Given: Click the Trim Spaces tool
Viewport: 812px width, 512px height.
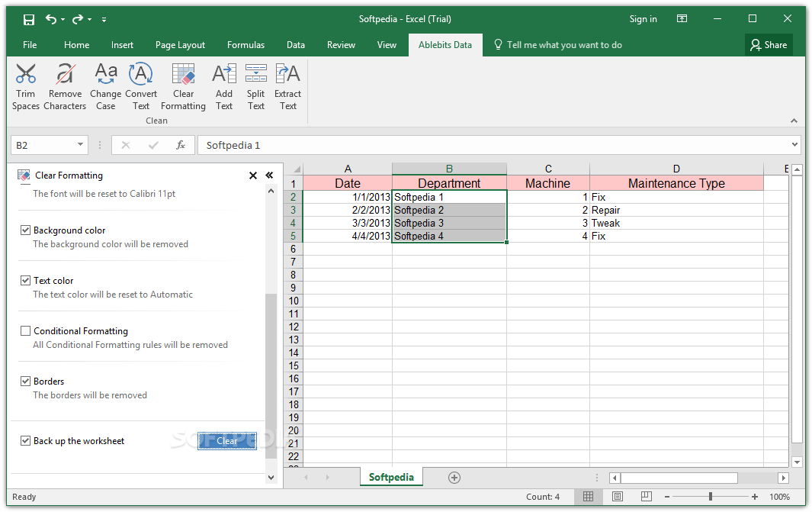Looking at the screenshot, I should (25, 86).
